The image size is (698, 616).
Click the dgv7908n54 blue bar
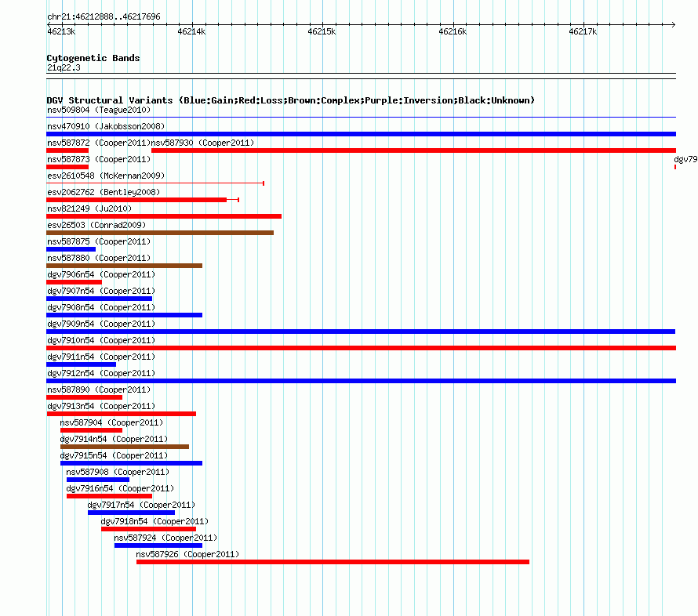click(124, 315)
